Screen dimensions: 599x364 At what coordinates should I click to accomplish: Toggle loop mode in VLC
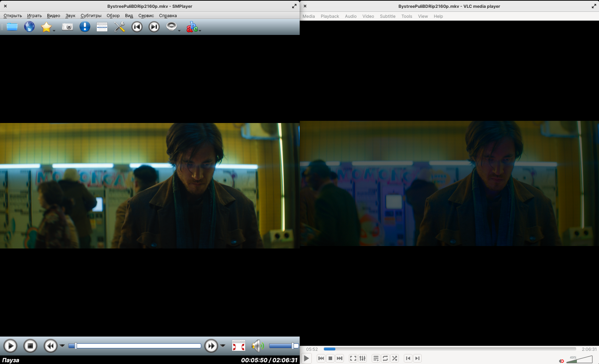(x=385, y=358)
